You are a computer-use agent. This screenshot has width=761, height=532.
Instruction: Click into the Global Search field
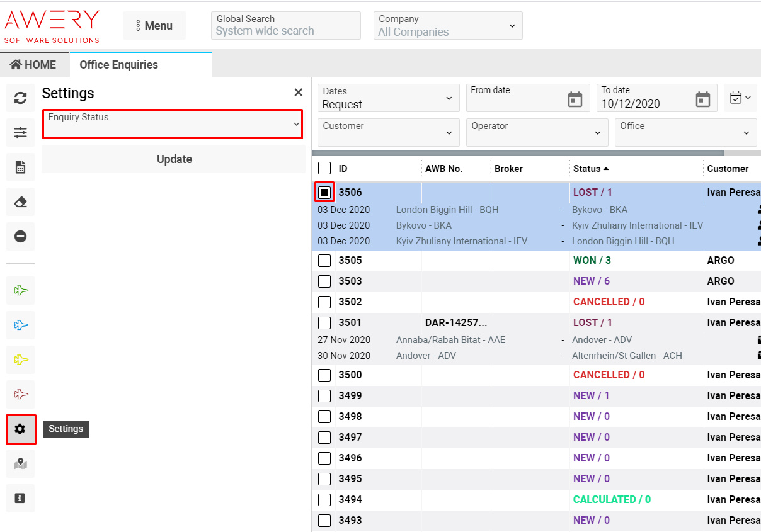285,26
